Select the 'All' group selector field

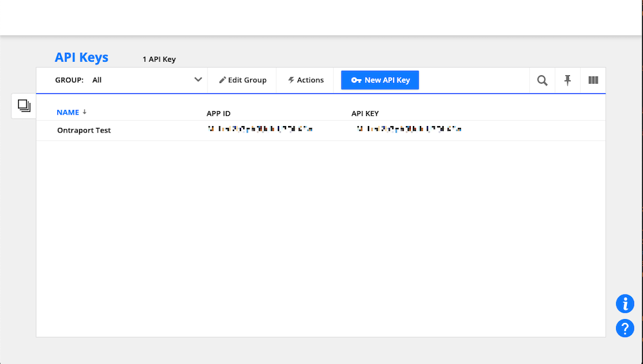[141, 80]
